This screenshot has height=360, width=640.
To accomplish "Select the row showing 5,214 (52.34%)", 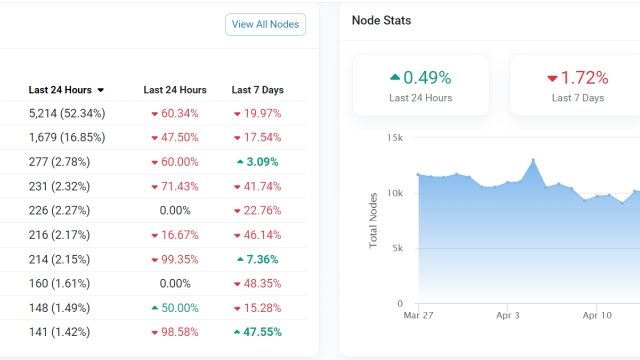I will [x=153, y=113].
